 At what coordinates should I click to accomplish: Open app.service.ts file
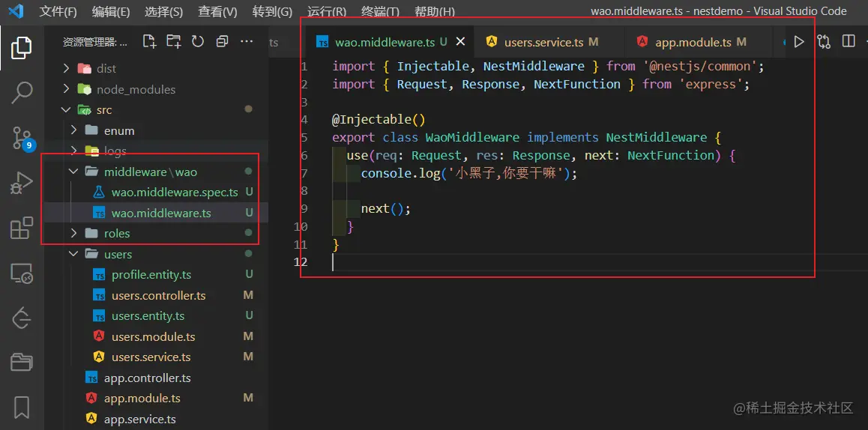[x=140, y=419]
